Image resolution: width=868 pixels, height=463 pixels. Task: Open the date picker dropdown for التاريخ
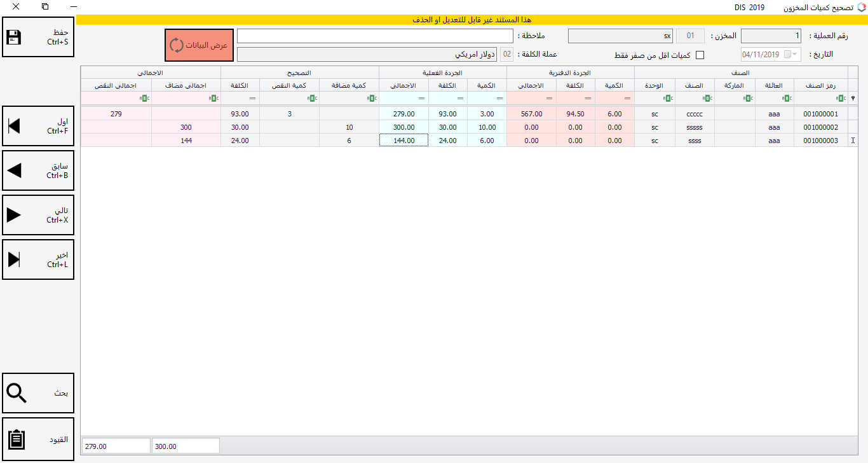coord(794,55)
